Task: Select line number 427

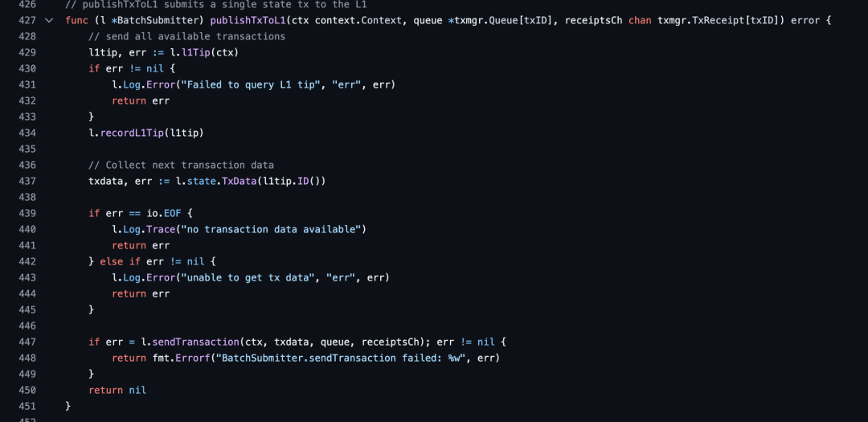Action: (x=27, y=20)
